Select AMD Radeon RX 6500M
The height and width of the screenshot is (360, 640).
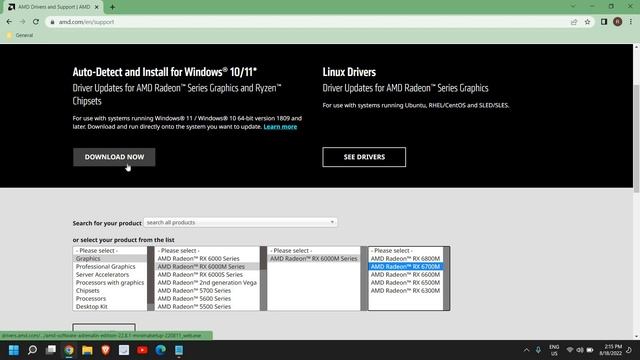tap(405, 282)
